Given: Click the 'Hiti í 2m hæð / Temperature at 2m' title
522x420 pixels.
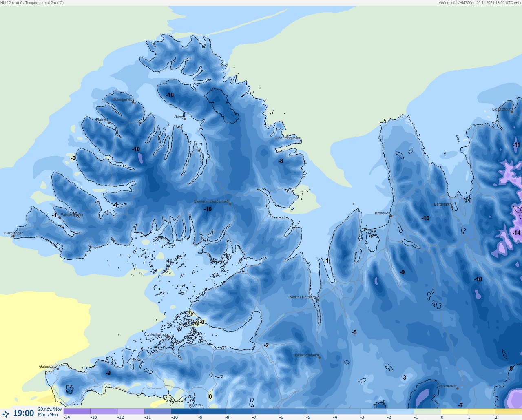Looking at the screenshot, I should [32, 3].
